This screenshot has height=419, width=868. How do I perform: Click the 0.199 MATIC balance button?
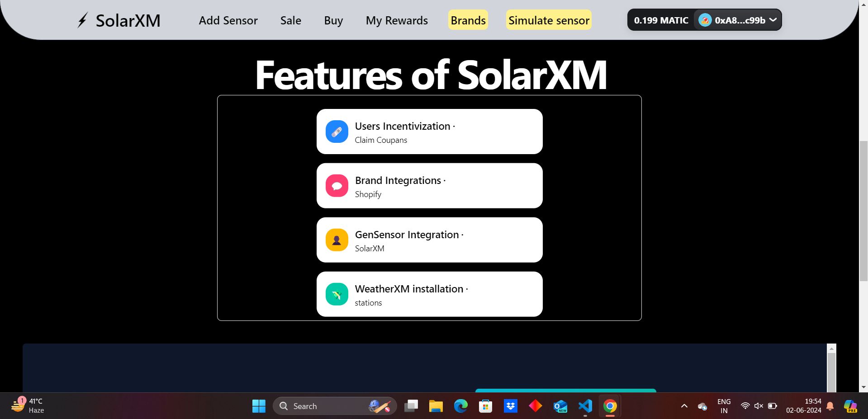point(661,20)
